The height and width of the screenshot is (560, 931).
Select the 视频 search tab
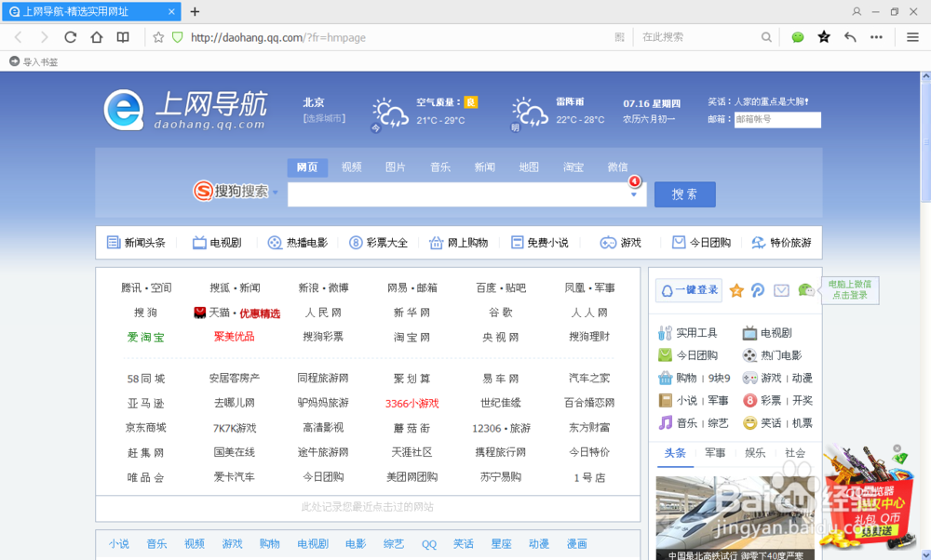point(352,167)
